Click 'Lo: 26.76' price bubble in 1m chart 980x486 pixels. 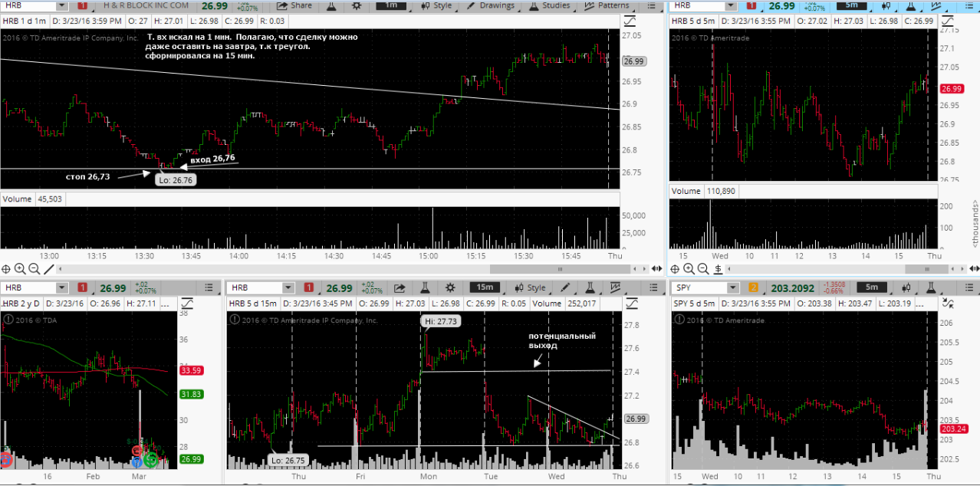[x=174, y=180]
